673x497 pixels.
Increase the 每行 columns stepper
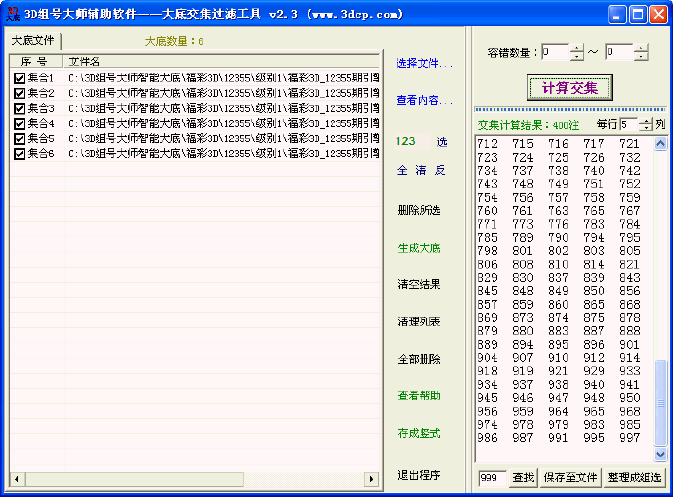click(x=646, y=120)
